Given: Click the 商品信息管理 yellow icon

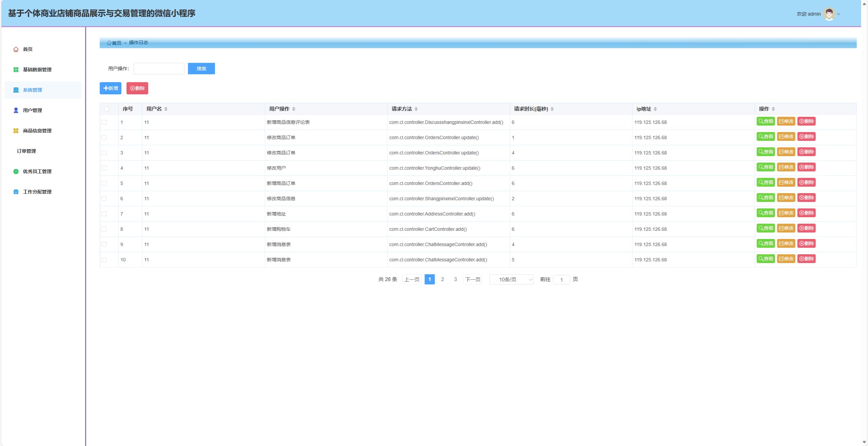Looking at the screenshot, I should tap(16, 131).
